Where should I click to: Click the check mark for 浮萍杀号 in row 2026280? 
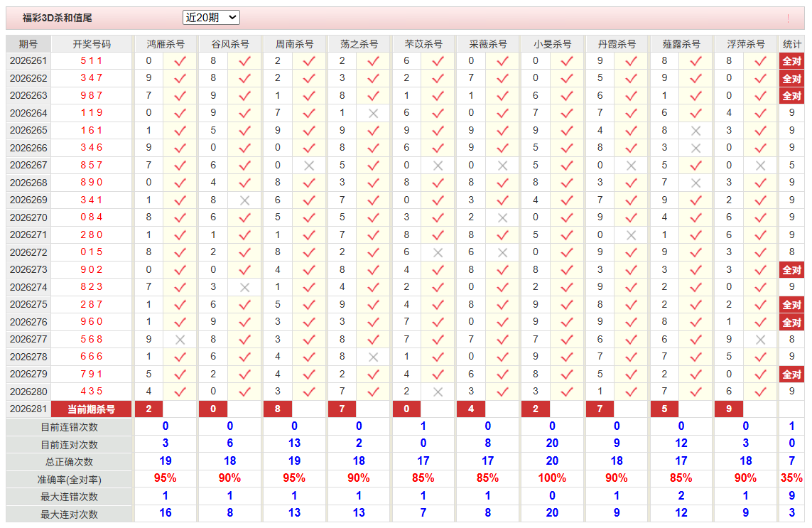[x=760, y=392]
